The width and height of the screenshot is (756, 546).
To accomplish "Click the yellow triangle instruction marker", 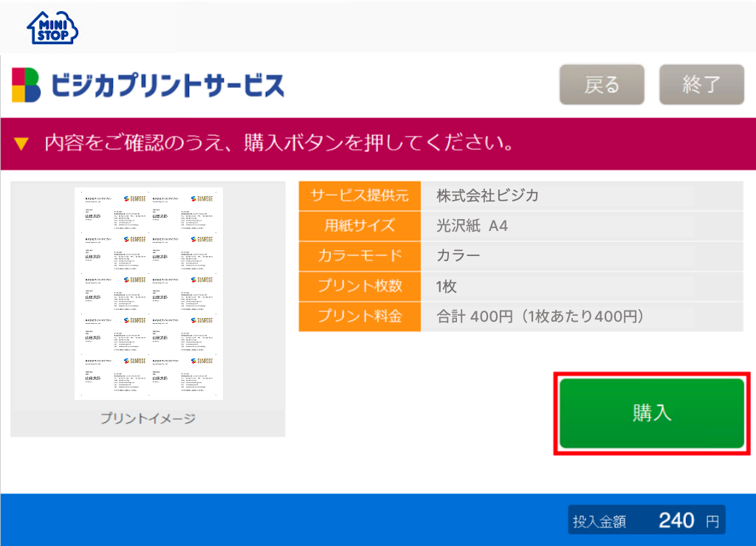I will point(21,144).
